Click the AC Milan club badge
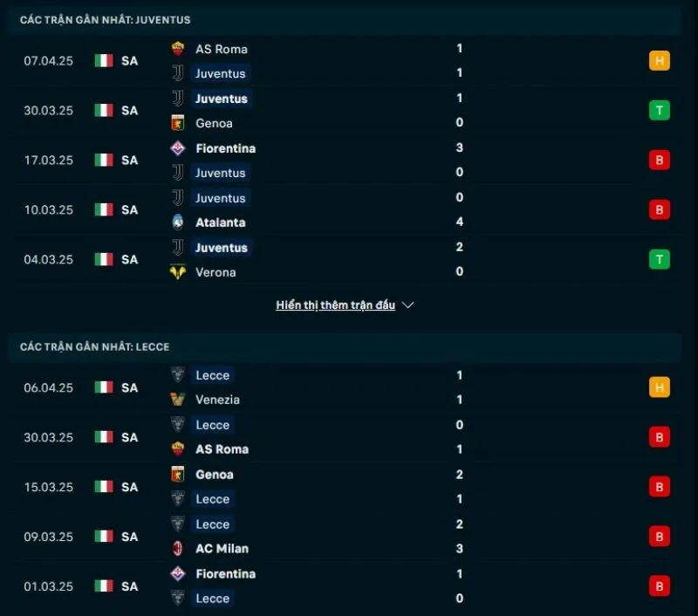 176,549
